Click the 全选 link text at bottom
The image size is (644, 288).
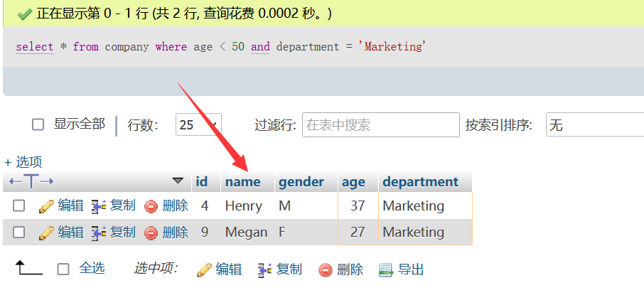click(x=92, y=269)
